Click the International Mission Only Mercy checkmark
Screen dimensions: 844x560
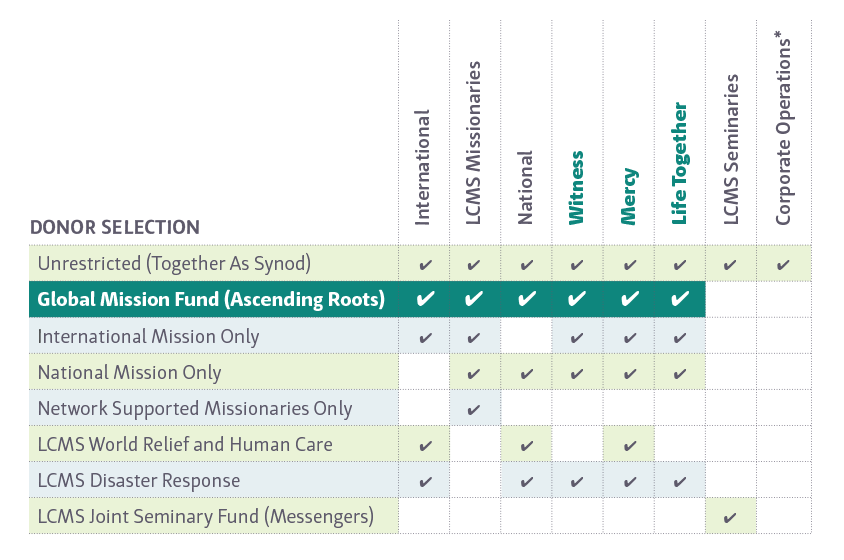pyautogui.click(x=629, y=338)
